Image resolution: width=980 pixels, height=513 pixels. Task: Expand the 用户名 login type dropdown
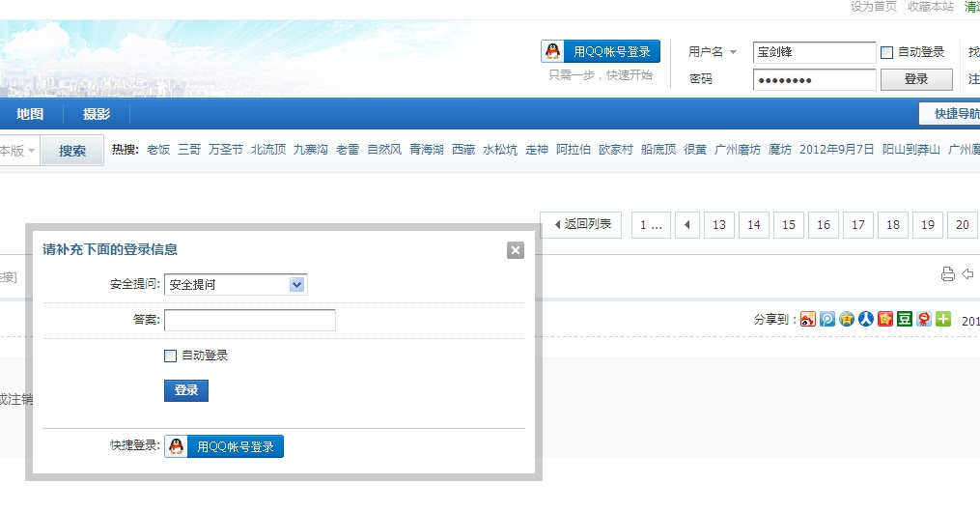click(x=733, y=52)
